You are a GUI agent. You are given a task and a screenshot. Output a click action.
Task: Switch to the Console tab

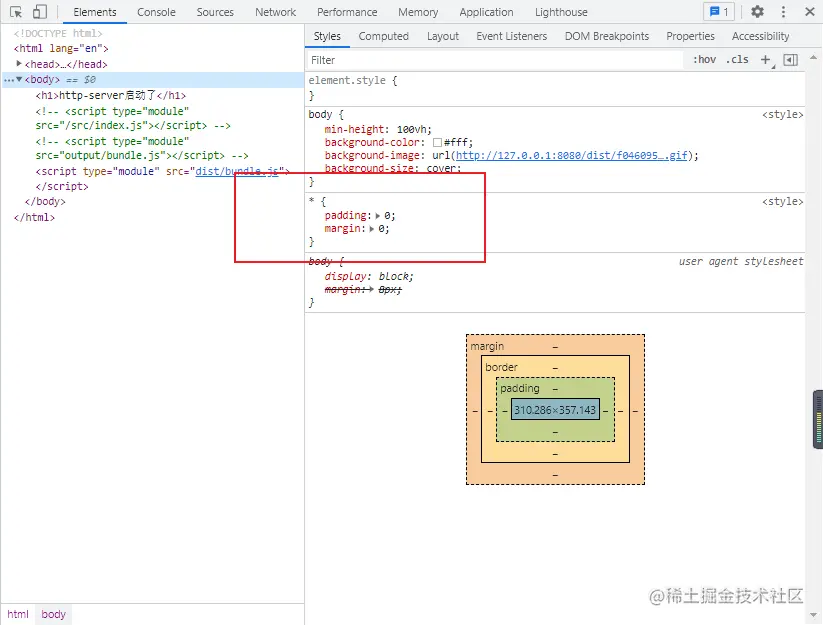pos(156,12)
